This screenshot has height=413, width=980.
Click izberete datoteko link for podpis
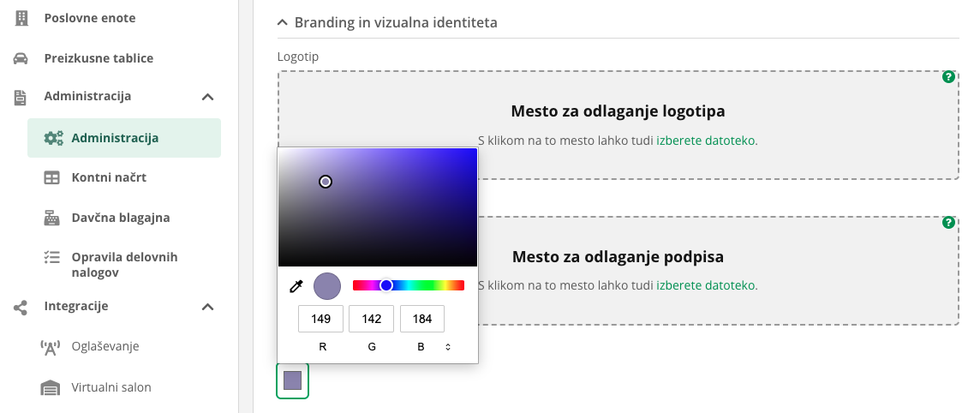tap(705, 285)
